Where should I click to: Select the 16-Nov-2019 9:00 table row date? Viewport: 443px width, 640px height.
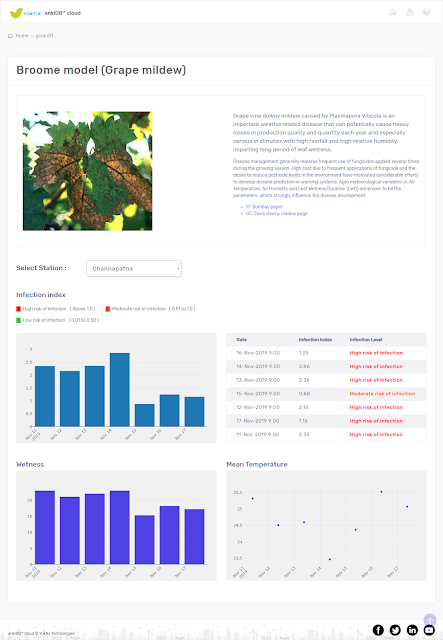[258, 353]
